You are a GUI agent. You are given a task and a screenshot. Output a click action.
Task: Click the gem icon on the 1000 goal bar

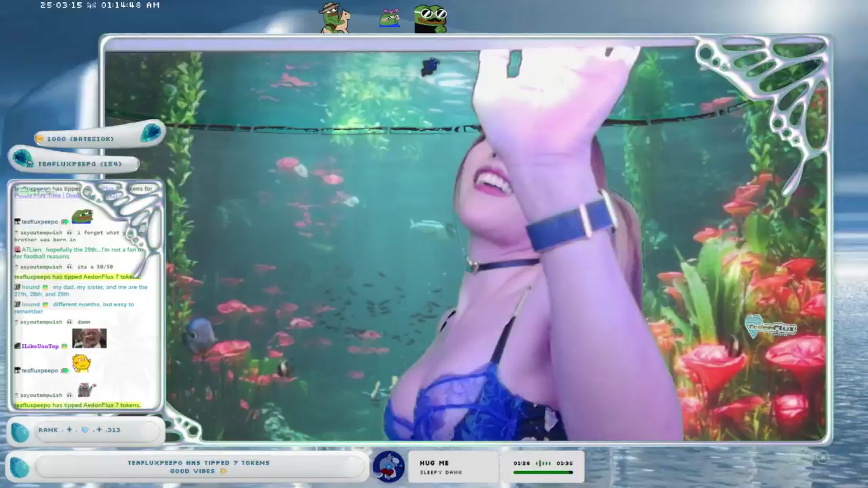click(151, 133)
